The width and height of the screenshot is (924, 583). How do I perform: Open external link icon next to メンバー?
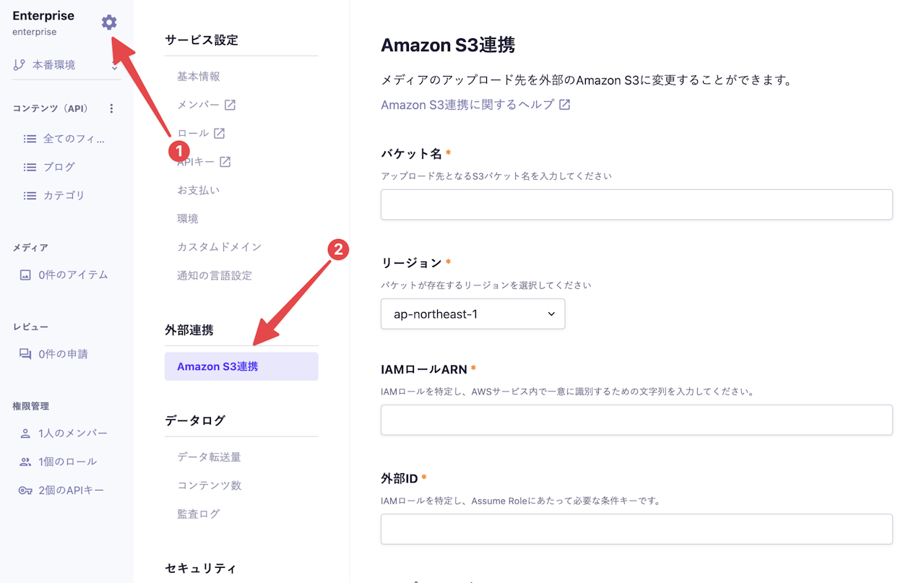coord(230,105)
